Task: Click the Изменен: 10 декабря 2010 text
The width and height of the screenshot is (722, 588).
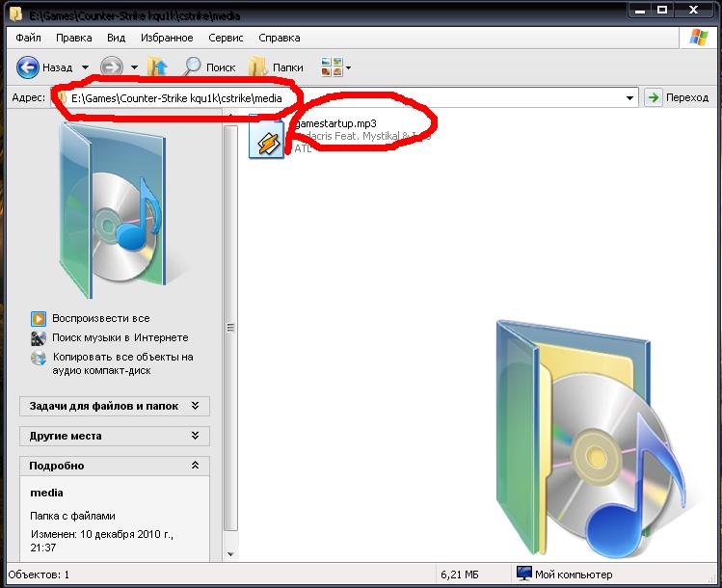Action: click(x=102, y=541)
